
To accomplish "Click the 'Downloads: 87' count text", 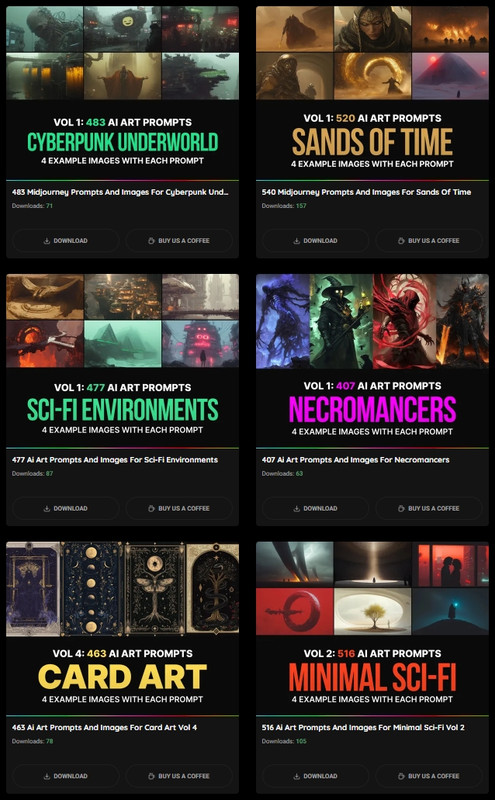I will click(33, 474).
